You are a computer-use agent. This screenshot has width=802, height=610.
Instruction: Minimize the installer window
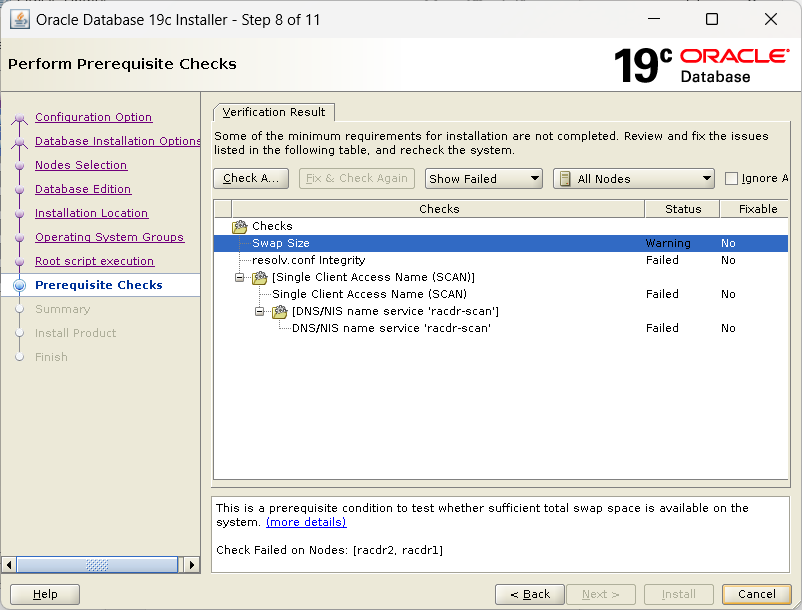coord(654,19)
